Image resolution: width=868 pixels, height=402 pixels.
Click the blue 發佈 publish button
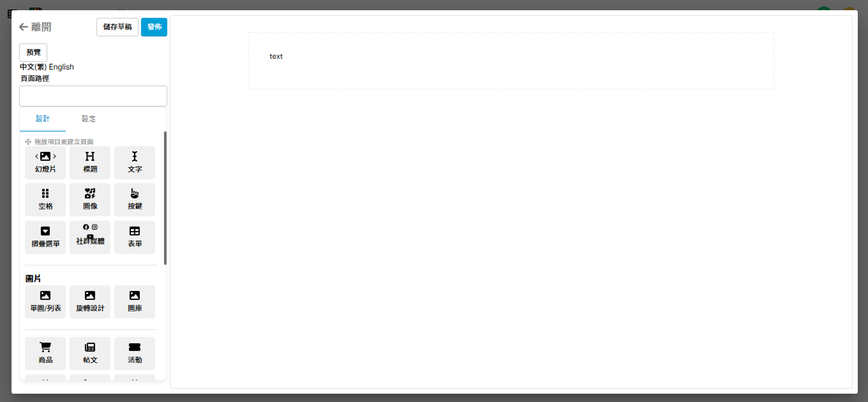click(x=154, y=27)
